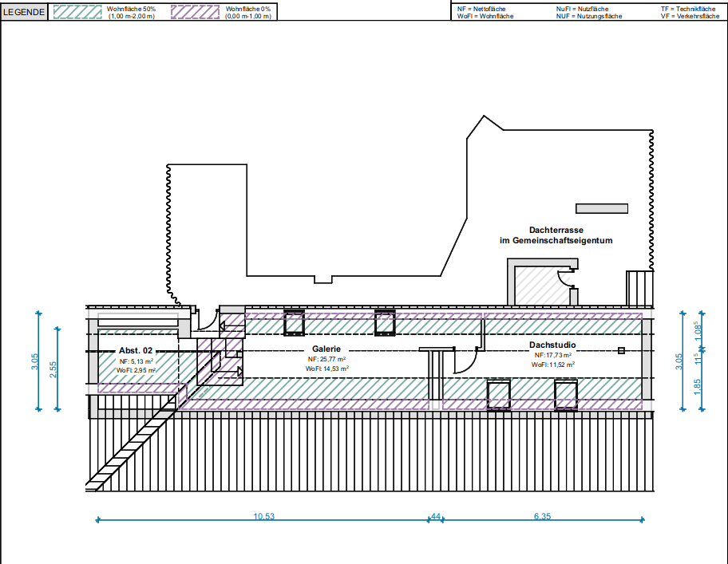Click the 'WoFl: 14,53 m²' value
This screenshot has width=728, height=564.
326,369
